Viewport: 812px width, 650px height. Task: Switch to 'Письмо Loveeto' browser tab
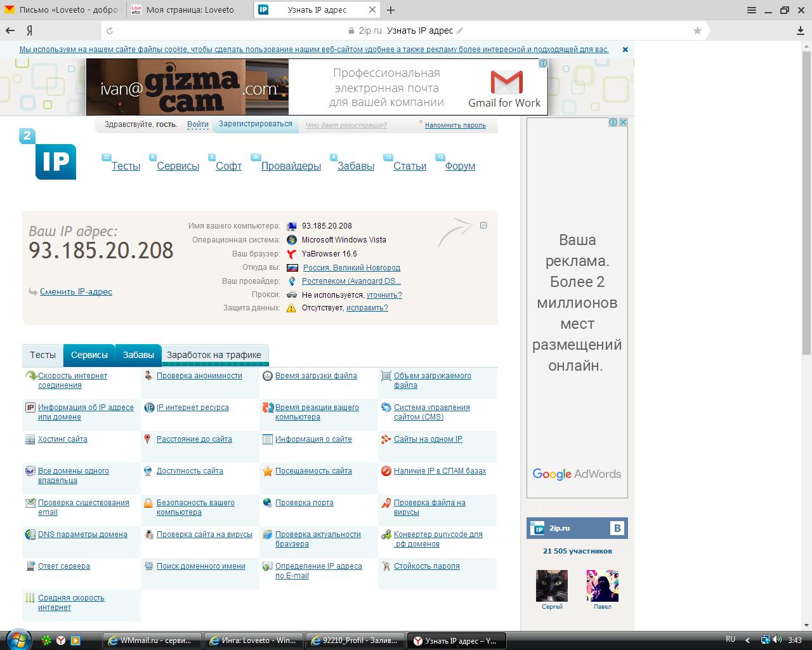(x=63, y=10)
